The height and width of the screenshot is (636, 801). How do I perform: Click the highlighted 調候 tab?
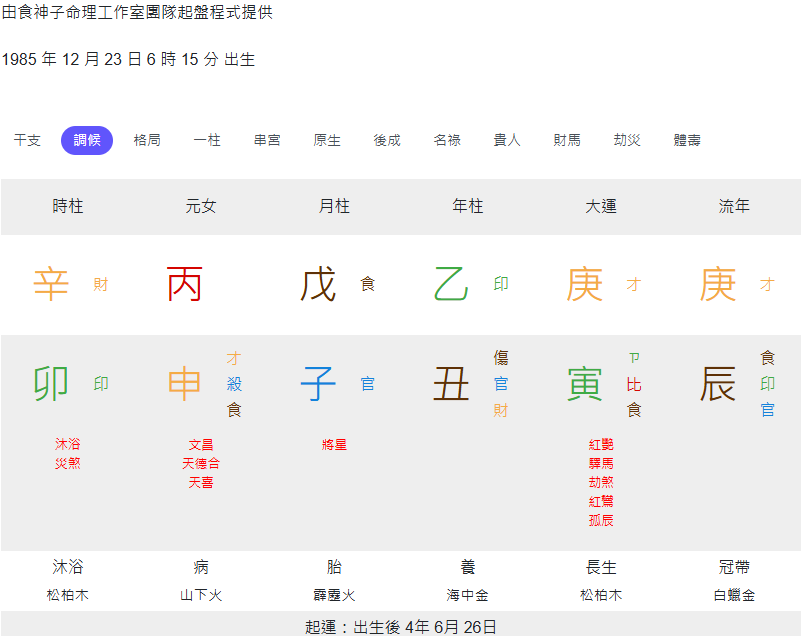87,140
